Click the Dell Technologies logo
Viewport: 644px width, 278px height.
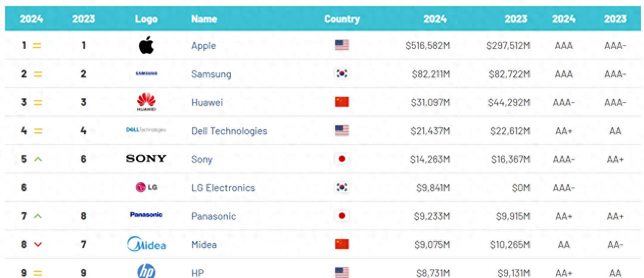click(146, 130)
